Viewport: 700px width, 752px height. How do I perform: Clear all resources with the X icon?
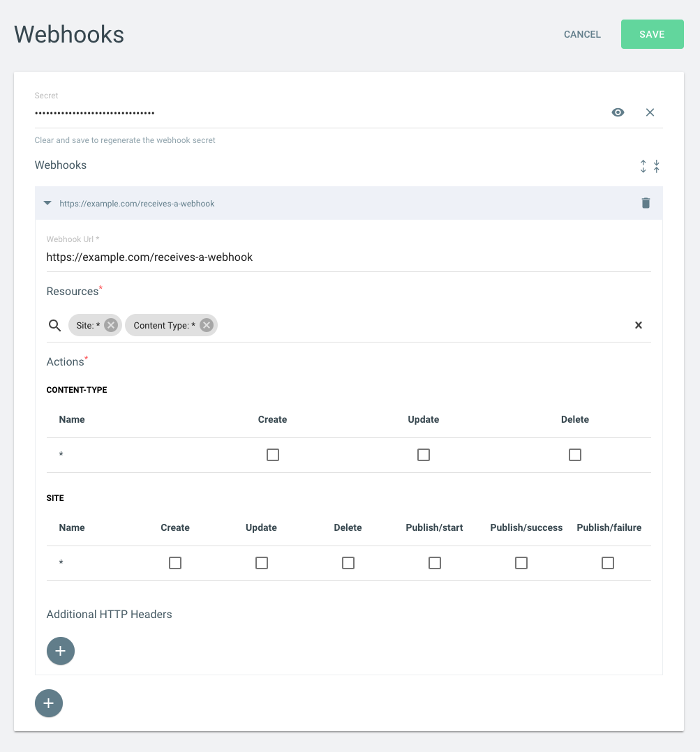pyautogui.click(x=639, y=325)
